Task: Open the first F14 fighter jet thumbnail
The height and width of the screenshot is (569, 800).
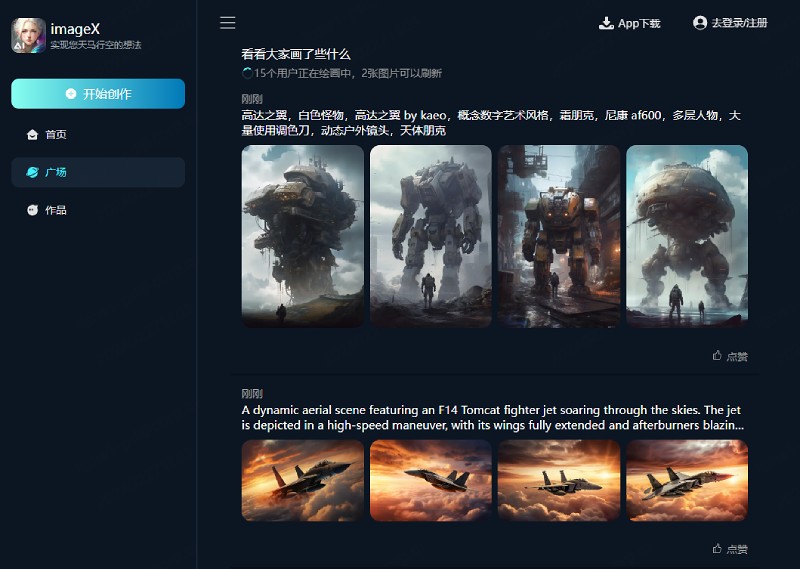Action: 303,480
